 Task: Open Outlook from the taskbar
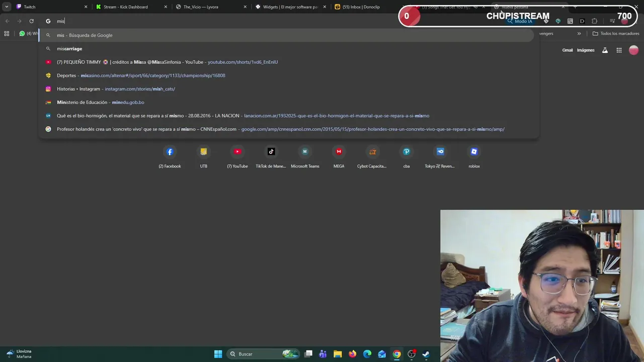382,354
